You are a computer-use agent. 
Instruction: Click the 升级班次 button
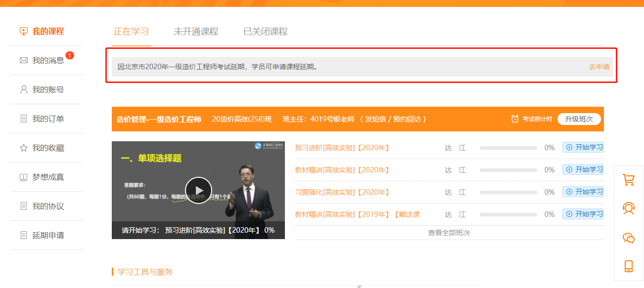(x=579, y=119)
